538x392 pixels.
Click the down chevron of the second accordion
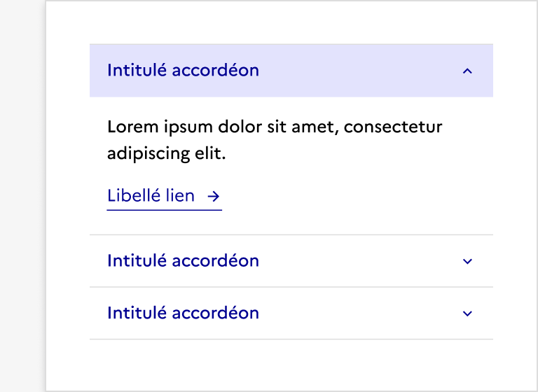point(468,261)
